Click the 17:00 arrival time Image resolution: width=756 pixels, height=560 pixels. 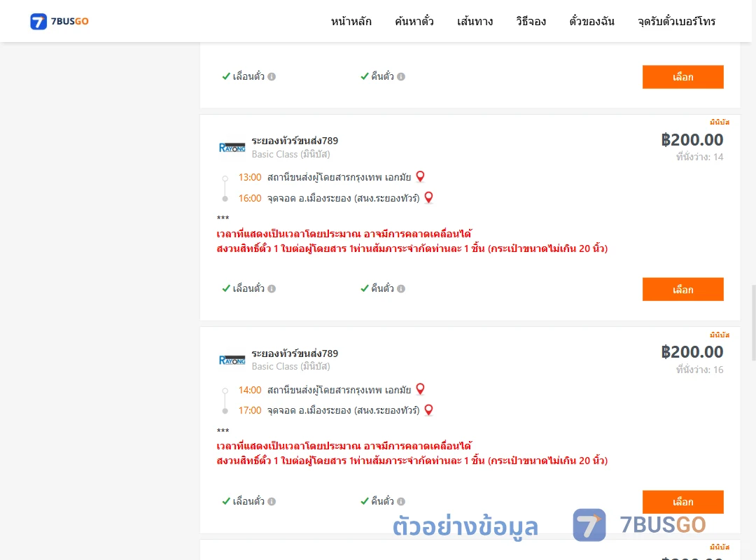(250, 410)
